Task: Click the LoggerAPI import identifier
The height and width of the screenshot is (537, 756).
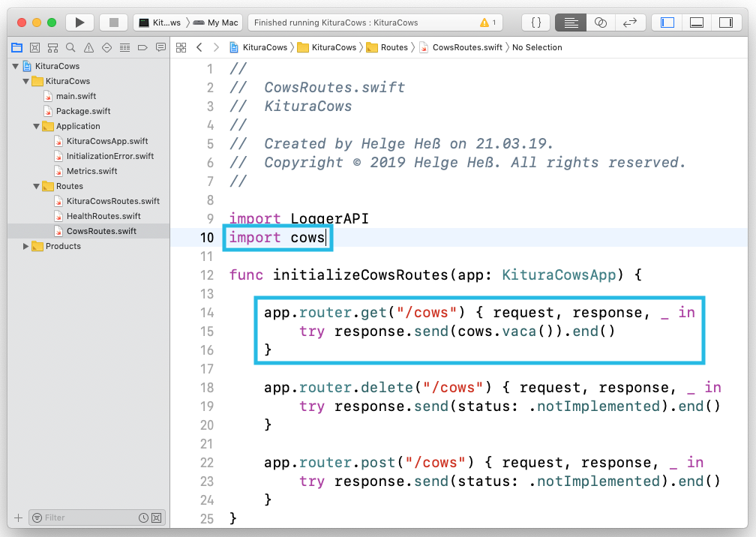Action: click(x=330, y=218)
